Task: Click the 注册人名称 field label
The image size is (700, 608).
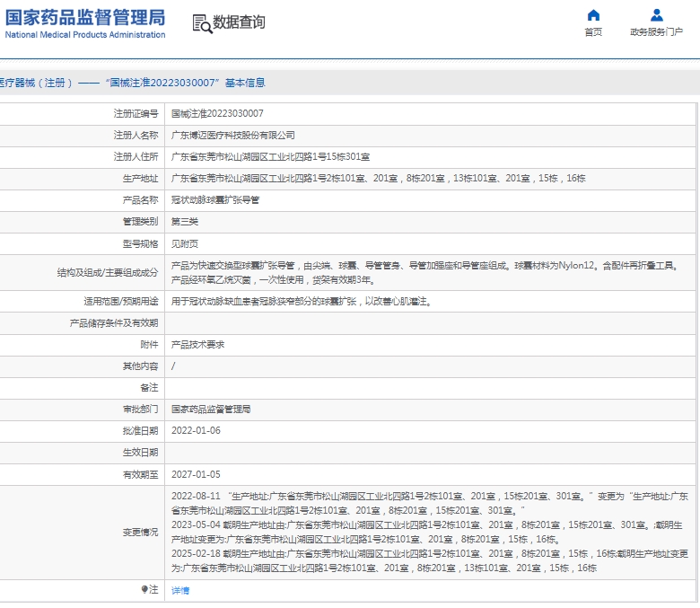Action: [x=136, y=136]
